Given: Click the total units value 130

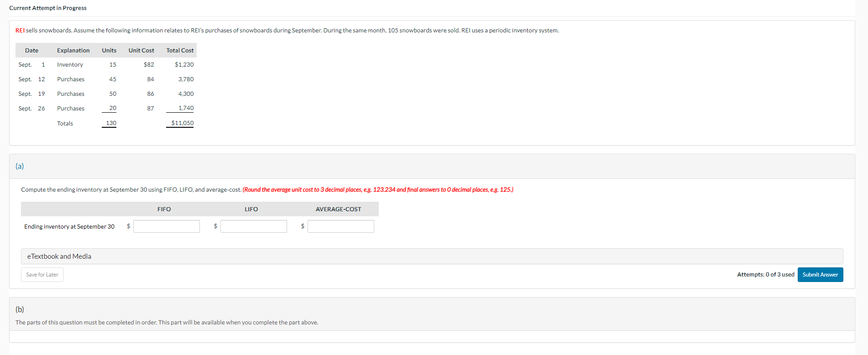Looking at the screenshot, I should tap(111, 123).
